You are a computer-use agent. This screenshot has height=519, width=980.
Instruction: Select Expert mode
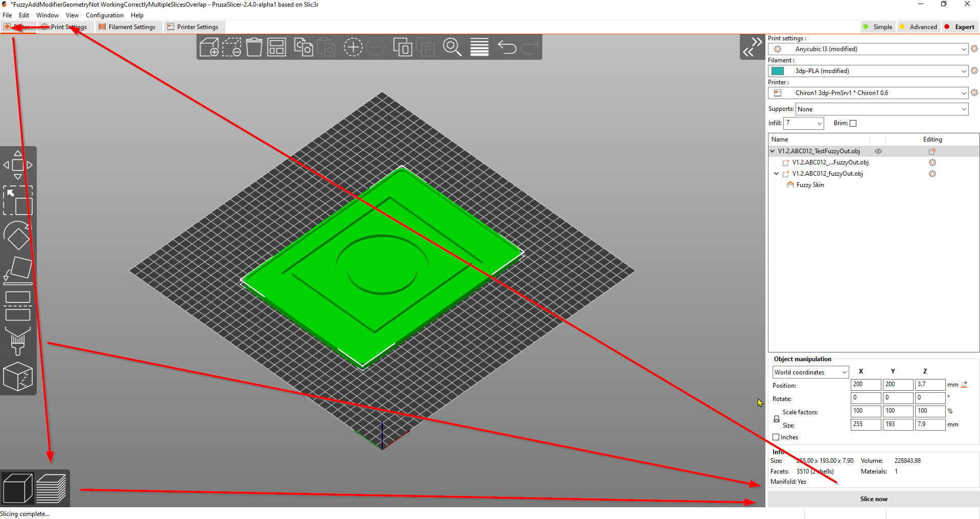click(960, 27)
